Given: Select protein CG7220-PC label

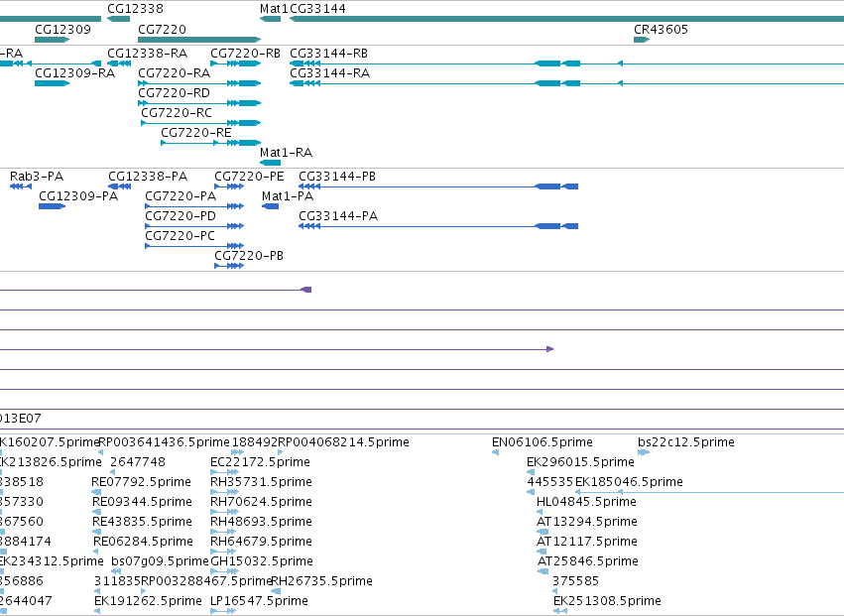Looking at the screenshot, I should [x=180, y=236].
